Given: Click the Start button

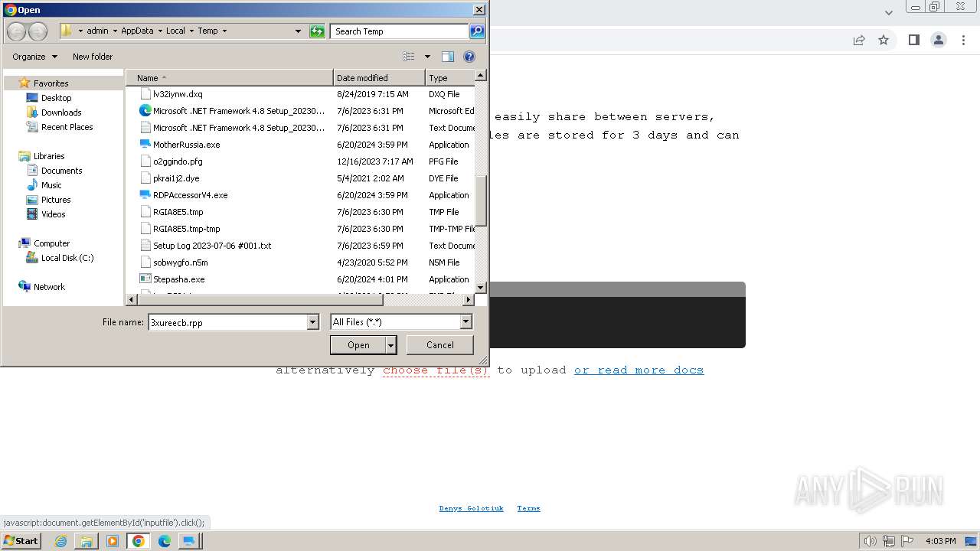Looking at the screenshot, I should pyautogui.click(x=21, y=541).
